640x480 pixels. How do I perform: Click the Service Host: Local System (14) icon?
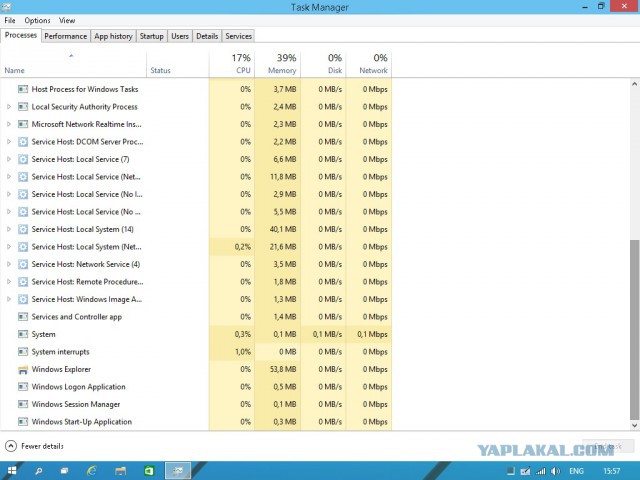[x=23, y=229]
